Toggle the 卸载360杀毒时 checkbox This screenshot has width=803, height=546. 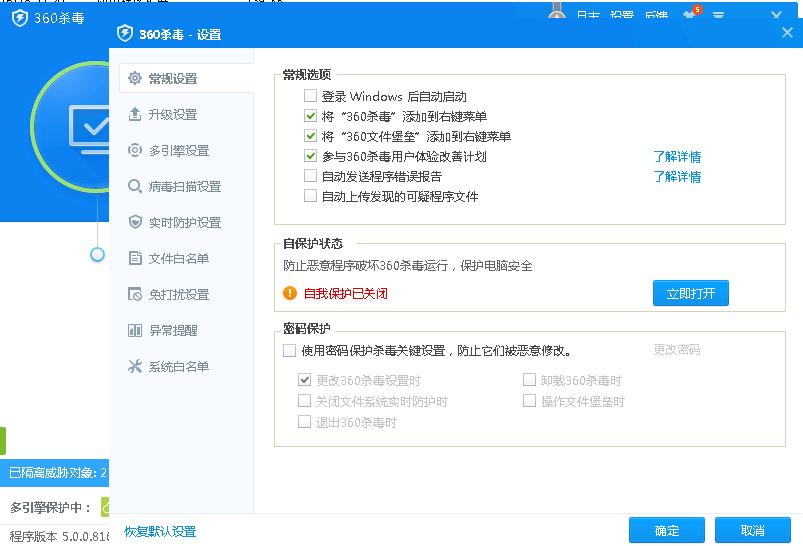[x=529, y=380]
